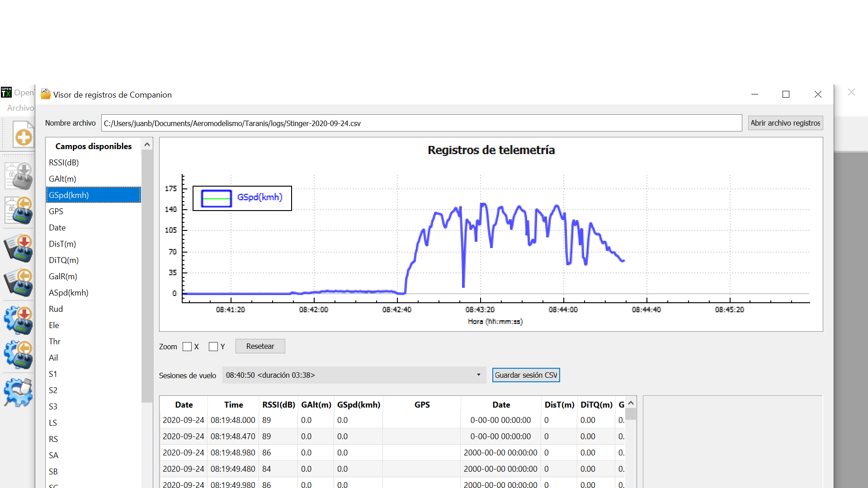
Task: Select ASpd(kmh) field in list
Action: pos(69,293)
